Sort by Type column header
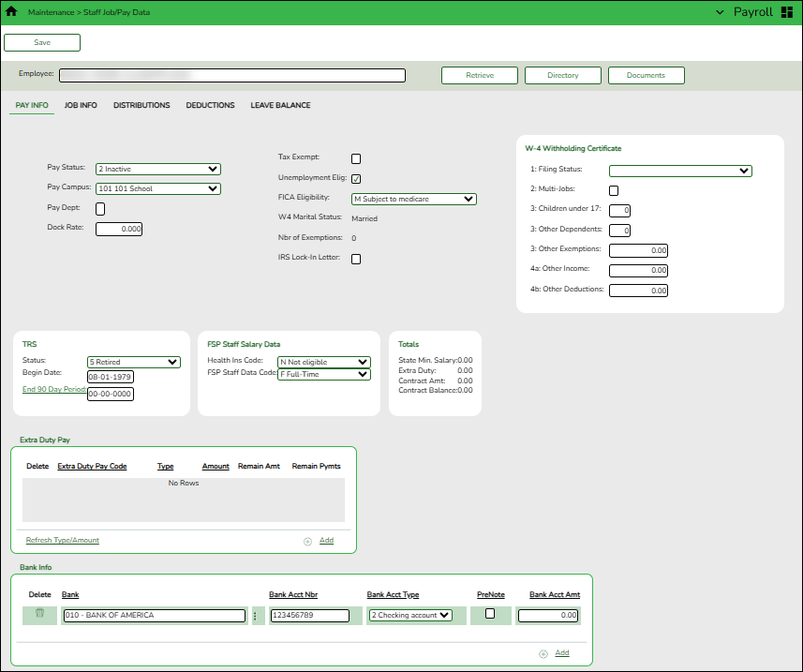 click(x=165, y=466)
